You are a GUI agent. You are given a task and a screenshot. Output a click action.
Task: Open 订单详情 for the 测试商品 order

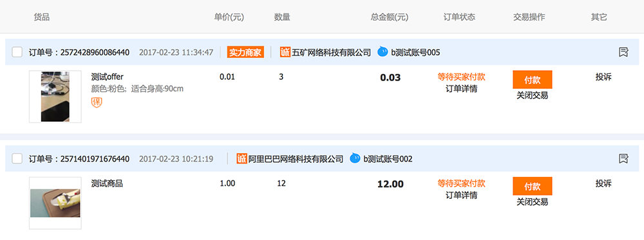pos(461,196)
